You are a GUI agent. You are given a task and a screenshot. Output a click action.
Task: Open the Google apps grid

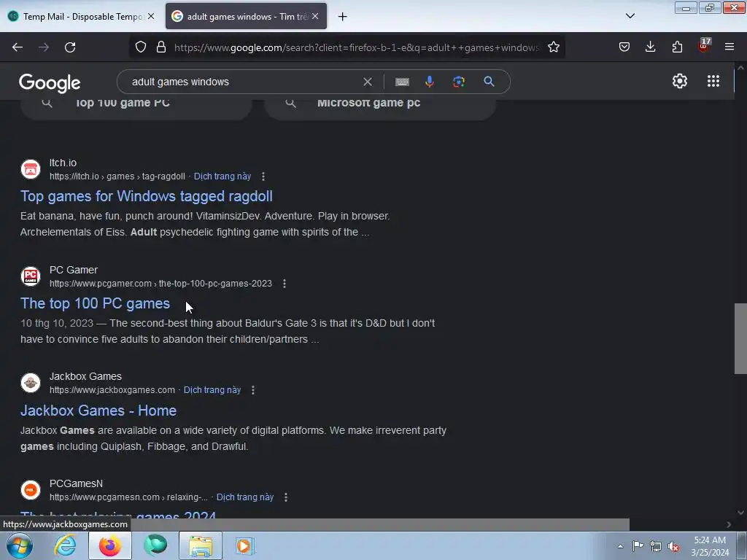[x=713, y=81]
